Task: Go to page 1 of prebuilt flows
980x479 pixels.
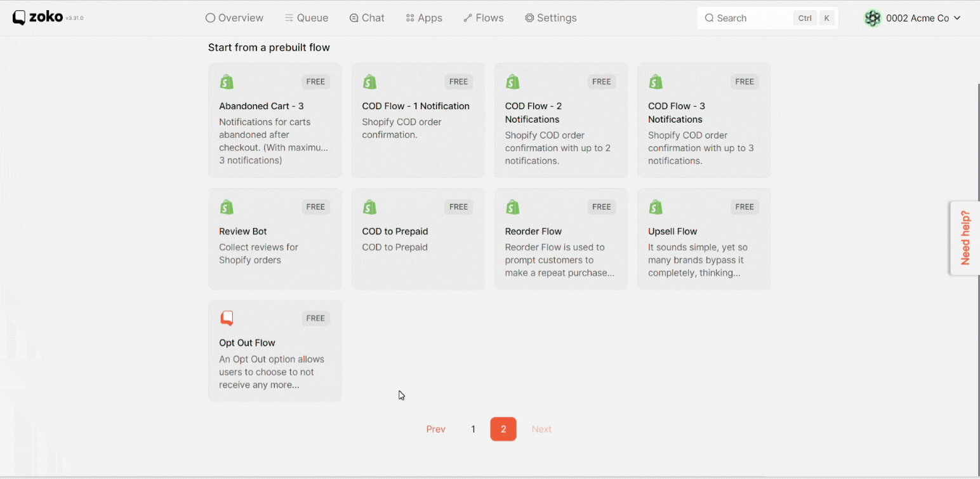Action: click(x=473, y=429)
